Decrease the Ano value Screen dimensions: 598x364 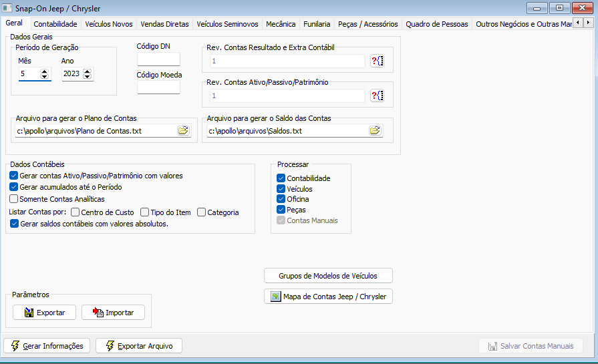88,76
